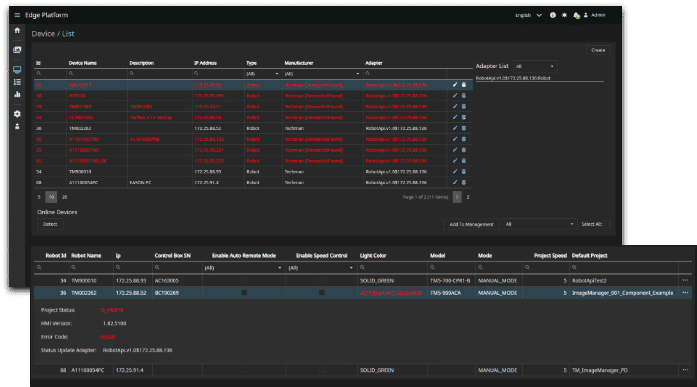Edit the highlighted first device row

(455, 84)
